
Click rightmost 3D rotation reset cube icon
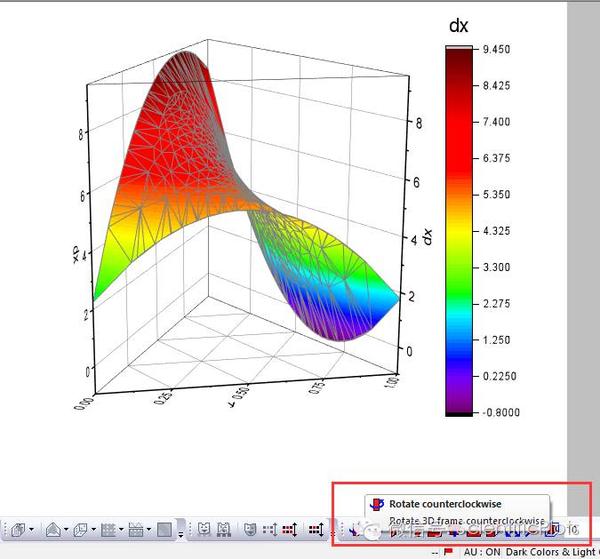point(552,530)
